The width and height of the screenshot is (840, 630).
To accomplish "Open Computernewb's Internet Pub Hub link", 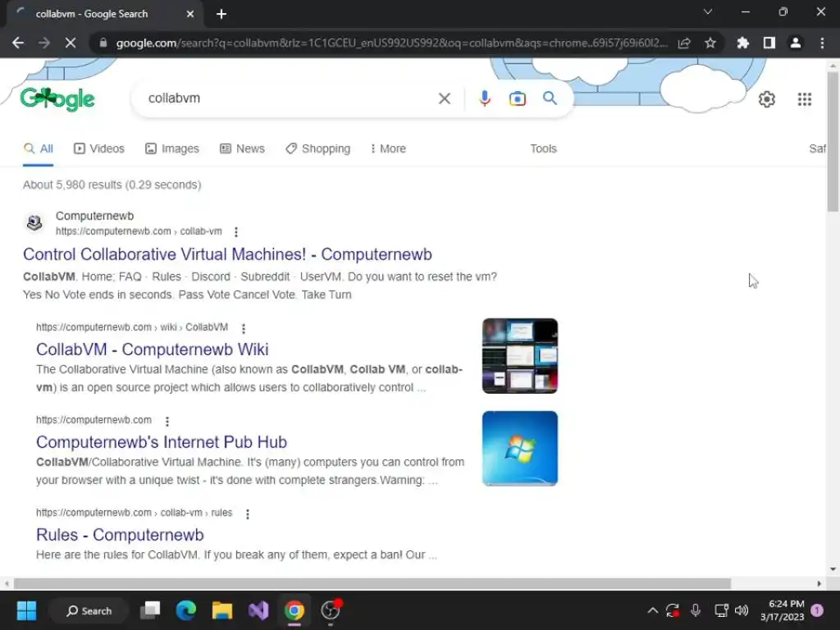I will (162, 442).
